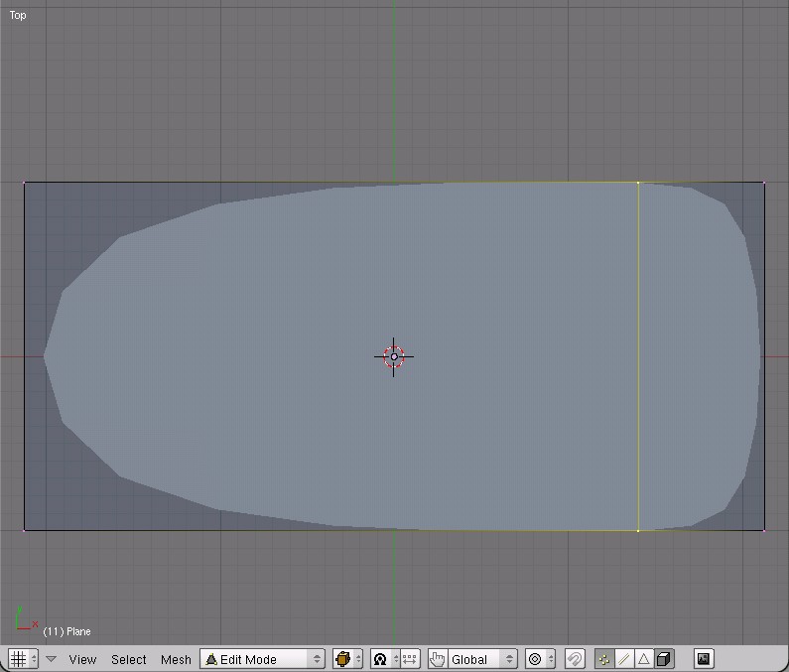Image resolution: width=789 pixels, height=672 pixels.
Task: Click the render this window image icon
Action: click(704, 659)
